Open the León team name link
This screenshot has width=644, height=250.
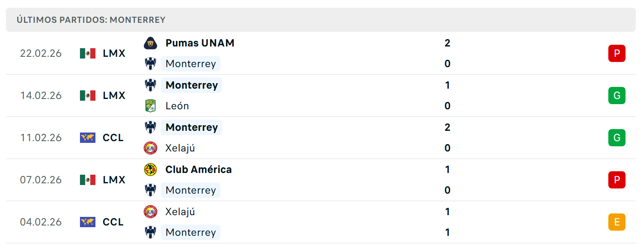[177, 106]
